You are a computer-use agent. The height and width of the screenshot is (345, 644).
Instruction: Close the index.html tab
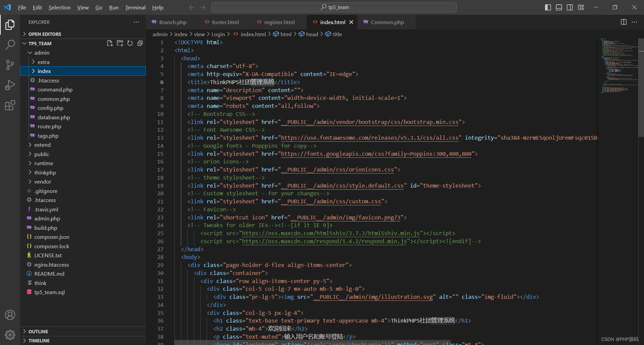[x=351, y=22]
